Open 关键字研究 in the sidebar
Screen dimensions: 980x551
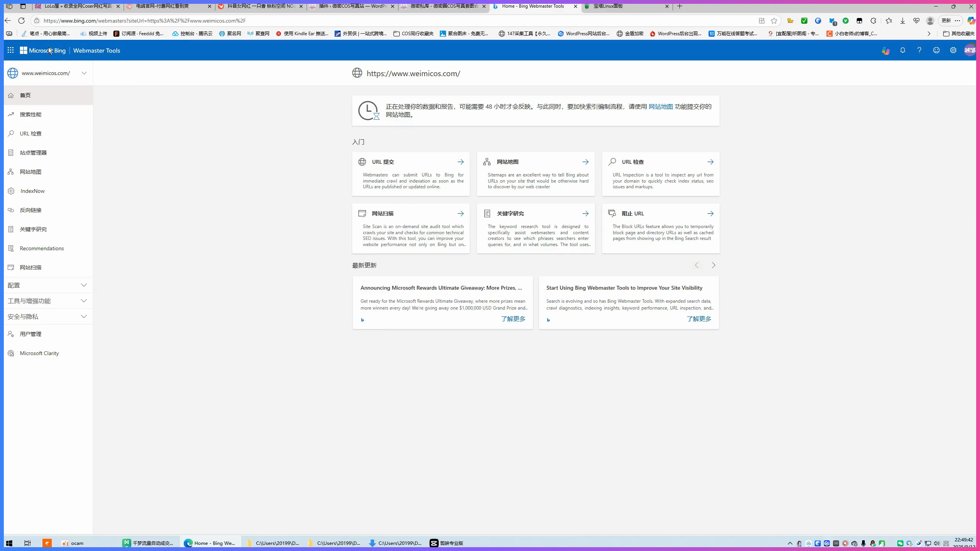pos(48,229)
